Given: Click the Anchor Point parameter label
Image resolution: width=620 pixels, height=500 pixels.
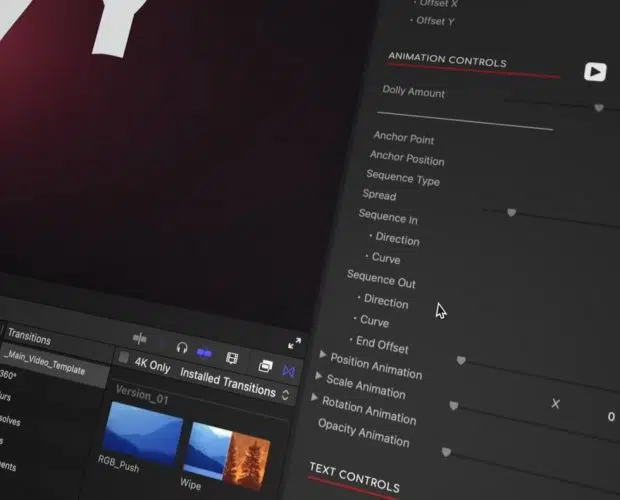Looking at the screenshot, I should pyautogui.click(x=404, y=138).
